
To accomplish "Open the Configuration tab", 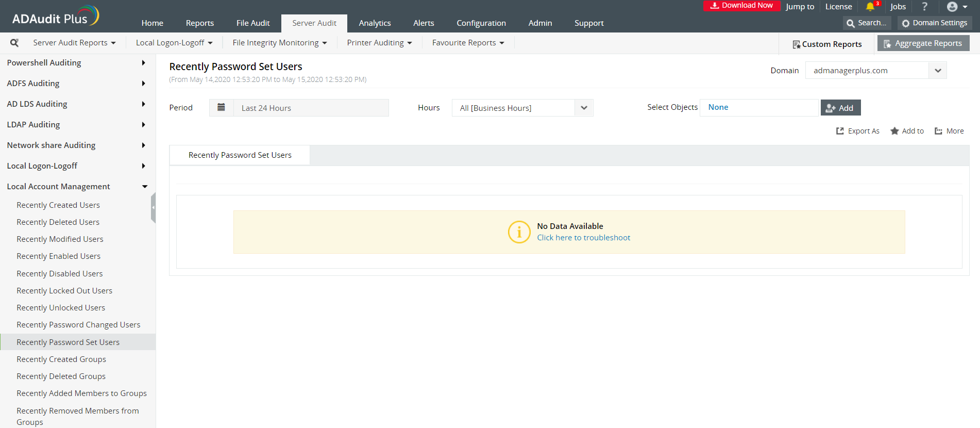I will 481,23.
